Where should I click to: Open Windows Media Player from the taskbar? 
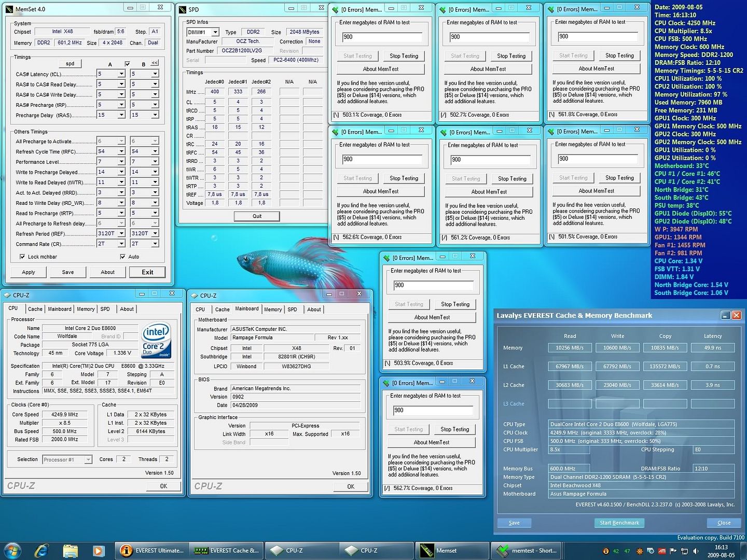98,551
